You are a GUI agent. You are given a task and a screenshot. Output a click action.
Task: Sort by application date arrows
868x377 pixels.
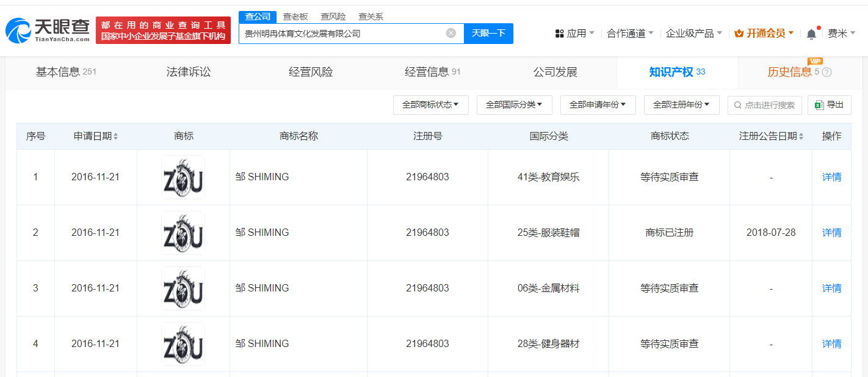[116, 137]
